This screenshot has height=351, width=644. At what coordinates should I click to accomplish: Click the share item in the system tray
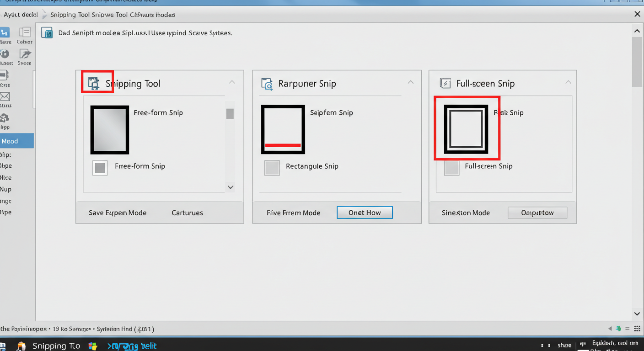click(564, 346)
